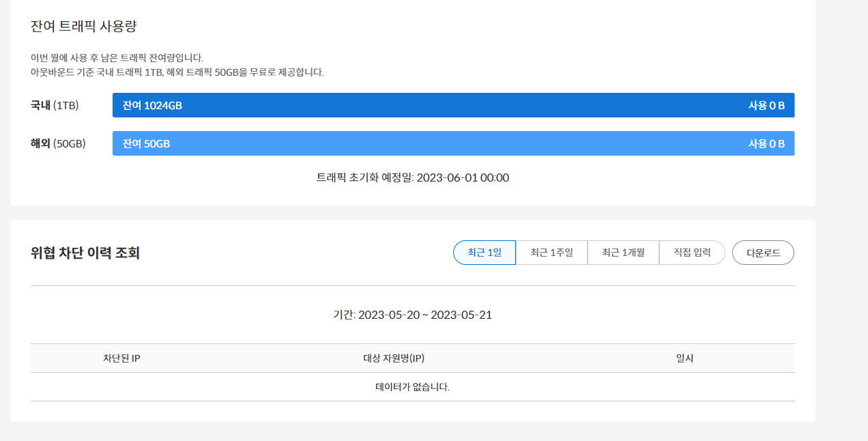Switch to 최근 1주일 period

click(551, 253)
